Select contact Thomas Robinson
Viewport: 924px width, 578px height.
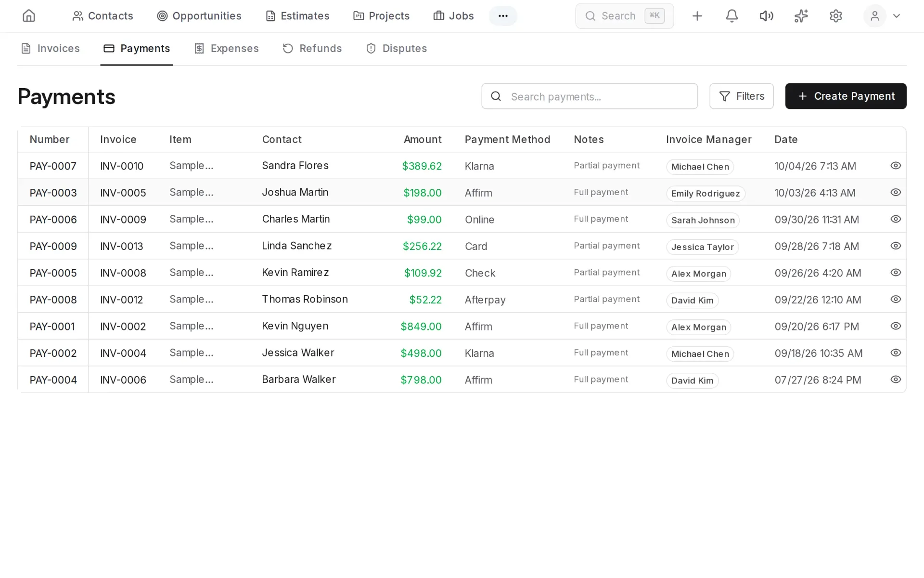pyautogui.click(x=305, y=299)
